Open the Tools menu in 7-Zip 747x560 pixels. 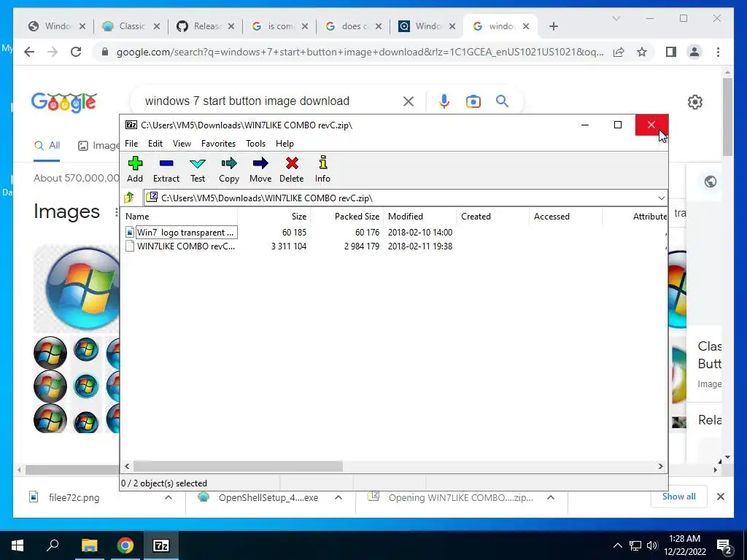[255, 144]
